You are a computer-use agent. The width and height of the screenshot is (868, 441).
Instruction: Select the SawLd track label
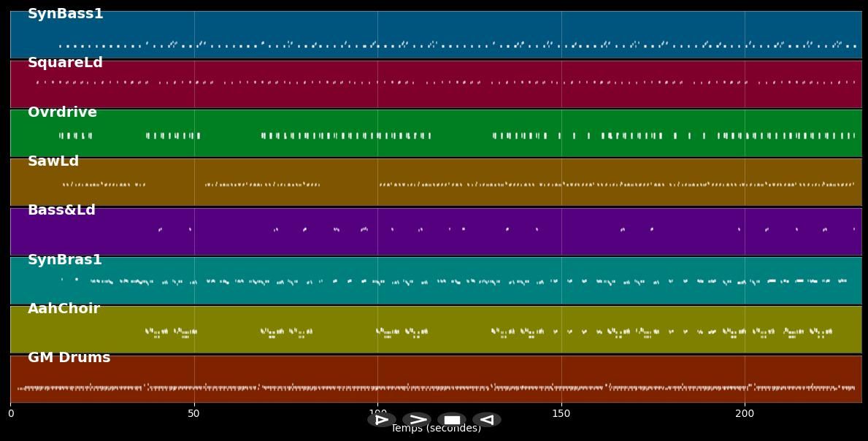(x=53, y=161)
